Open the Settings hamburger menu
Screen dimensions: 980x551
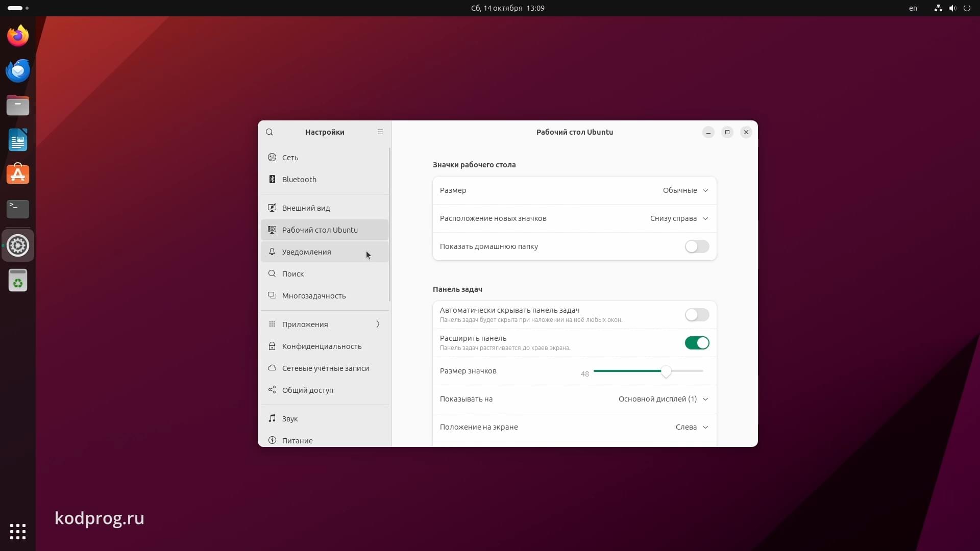[380, 132]
